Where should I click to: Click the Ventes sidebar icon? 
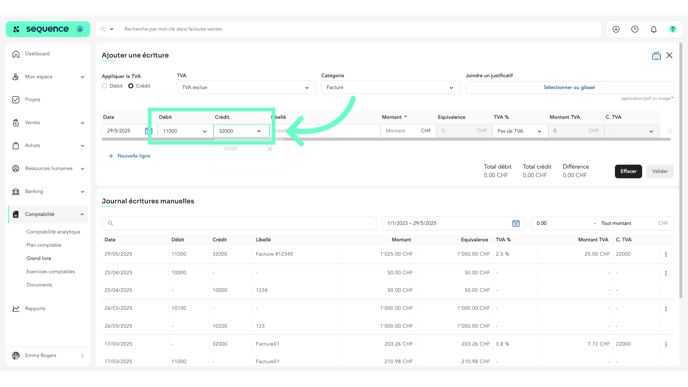16,122
